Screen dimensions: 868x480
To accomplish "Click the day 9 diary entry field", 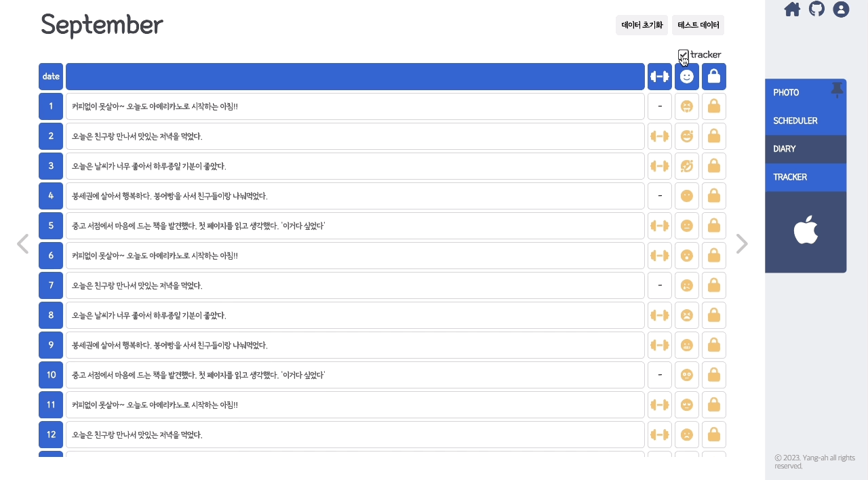I will [355, 345].
